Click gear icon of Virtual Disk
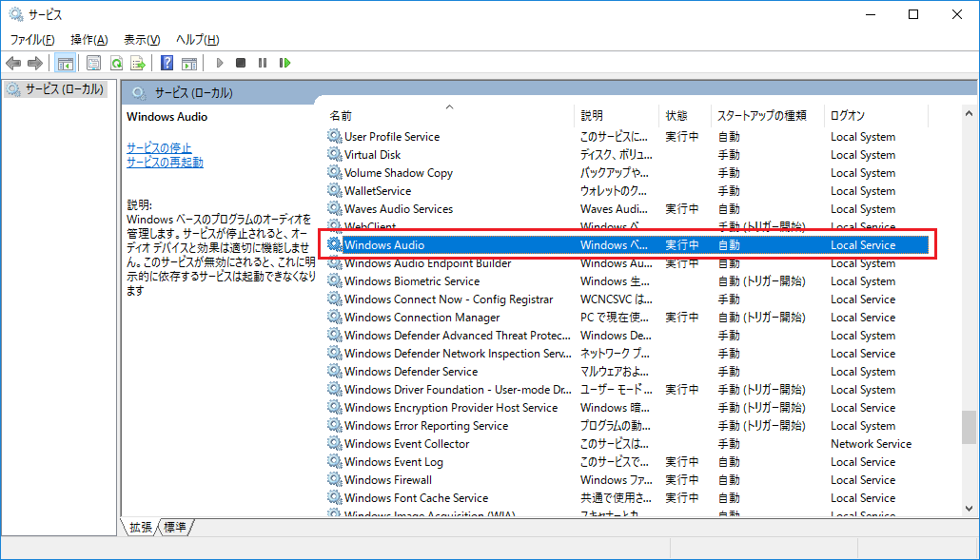980x560 pixels. (x=335, y=154)
